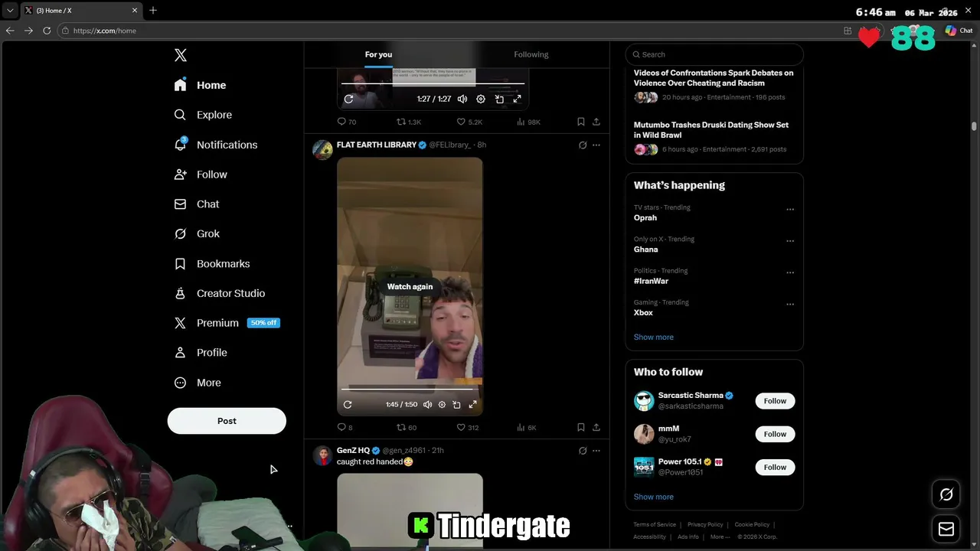Like the post with 5.2K likes
980x551 pixels.
coord(469,122)
